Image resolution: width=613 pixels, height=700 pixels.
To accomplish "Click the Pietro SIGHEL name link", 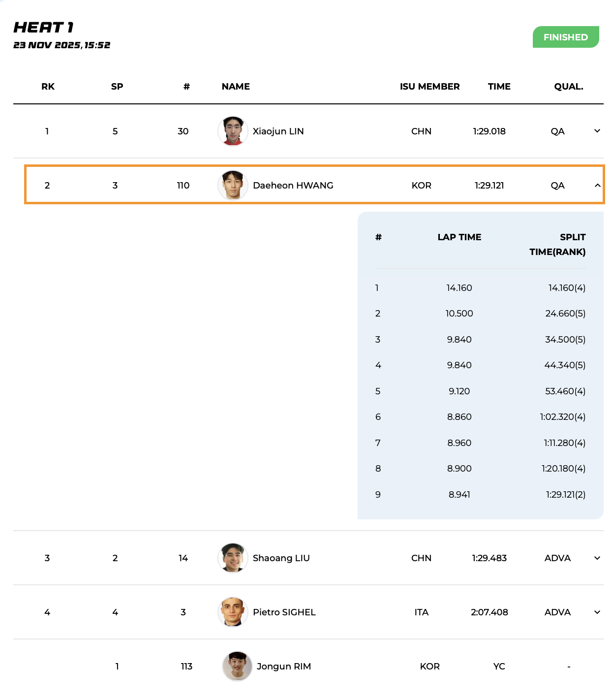I will tap(284, 612).
